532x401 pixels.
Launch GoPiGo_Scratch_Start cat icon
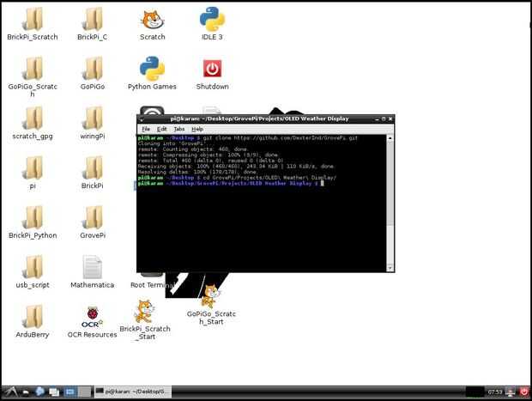(x=210, y=296)
